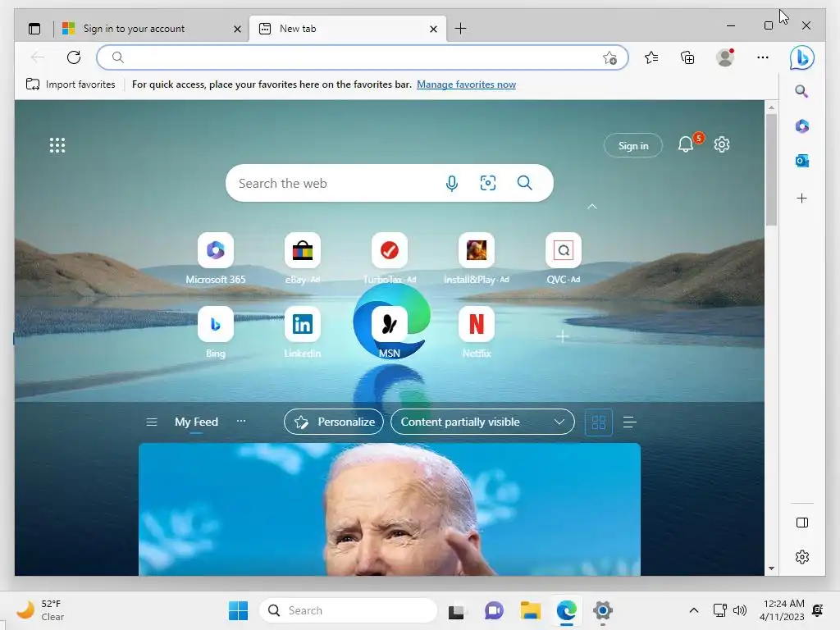Start voice search with the microphone
840x630 pixels.
click(x=452, y=183)
